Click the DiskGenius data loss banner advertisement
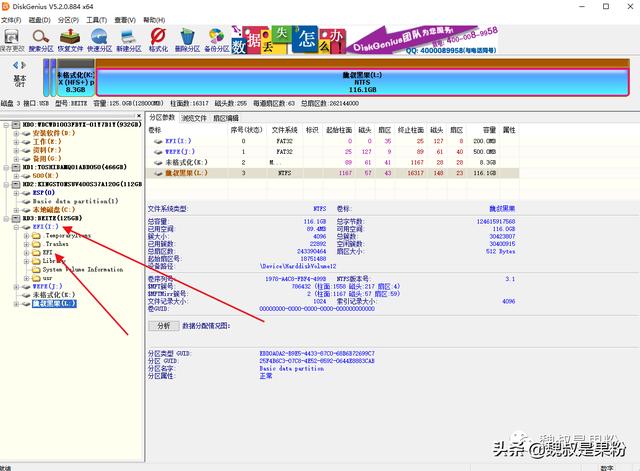 point(365,40)
